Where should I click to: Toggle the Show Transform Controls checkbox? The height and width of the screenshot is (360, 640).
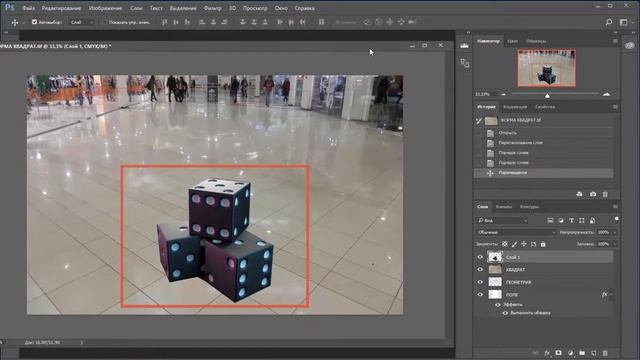point(105,22)
